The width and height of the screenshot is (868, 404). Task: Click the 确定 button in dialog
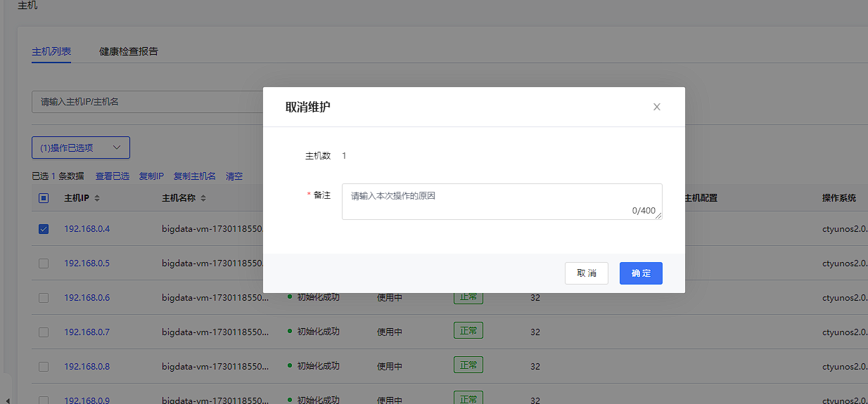641,273
